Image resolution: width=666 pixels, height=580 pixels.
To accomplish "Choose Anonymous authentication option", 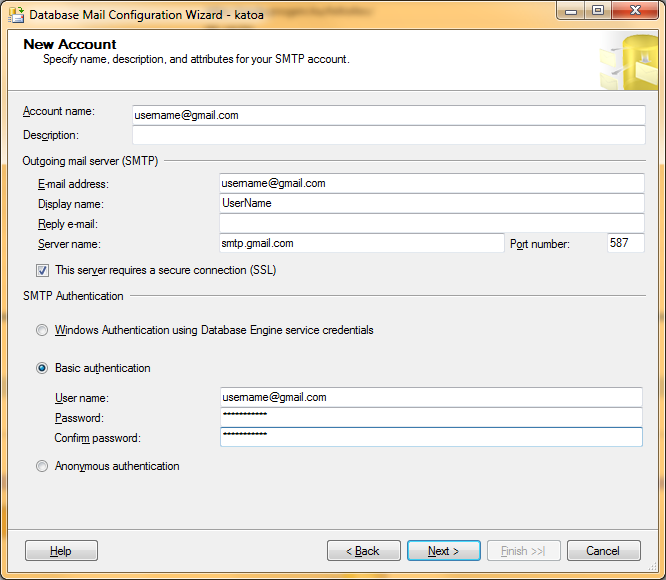I will [42, 466].
